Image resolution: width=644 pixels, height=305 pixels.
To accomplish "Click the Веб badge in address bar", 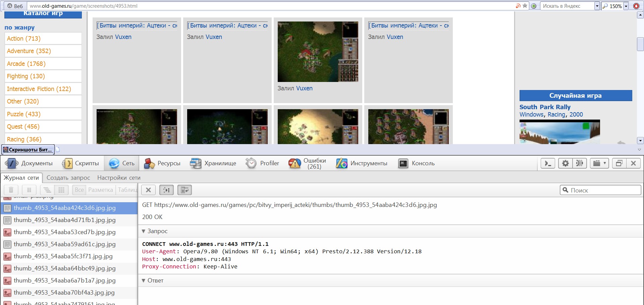I will tap(15, 6).
